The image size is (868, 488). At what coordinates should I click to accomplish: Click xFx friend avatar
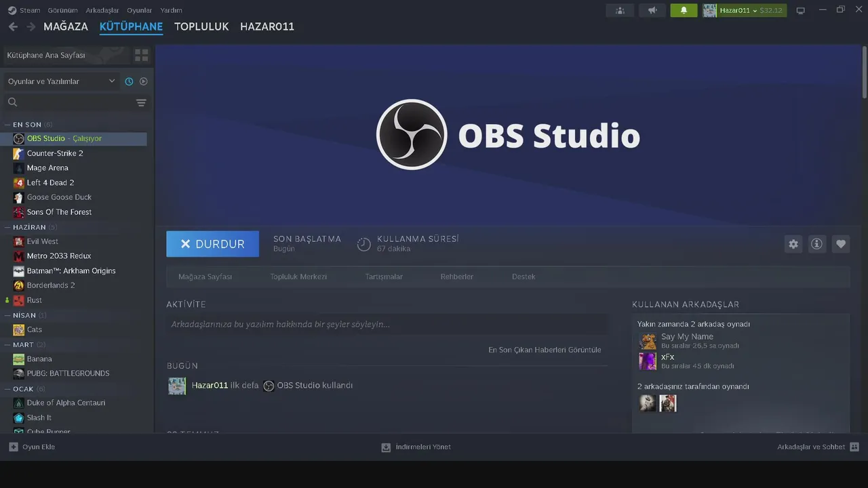pyautogui.click(x=648, y=361)
